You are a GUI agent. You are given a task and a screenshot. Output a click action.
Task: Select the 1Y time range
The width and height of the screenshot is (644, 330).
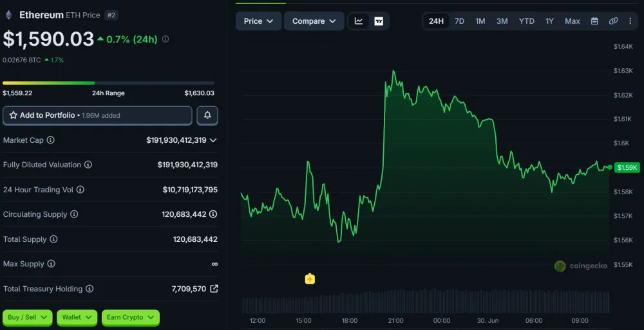click(549, 21)
